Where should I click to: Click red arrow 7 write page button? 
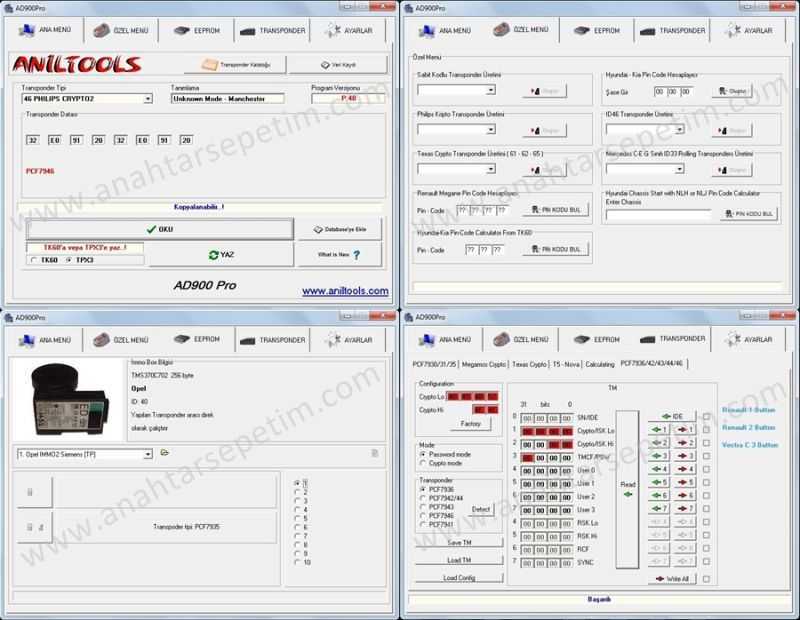pyautogui.click(x=684, y=509)
